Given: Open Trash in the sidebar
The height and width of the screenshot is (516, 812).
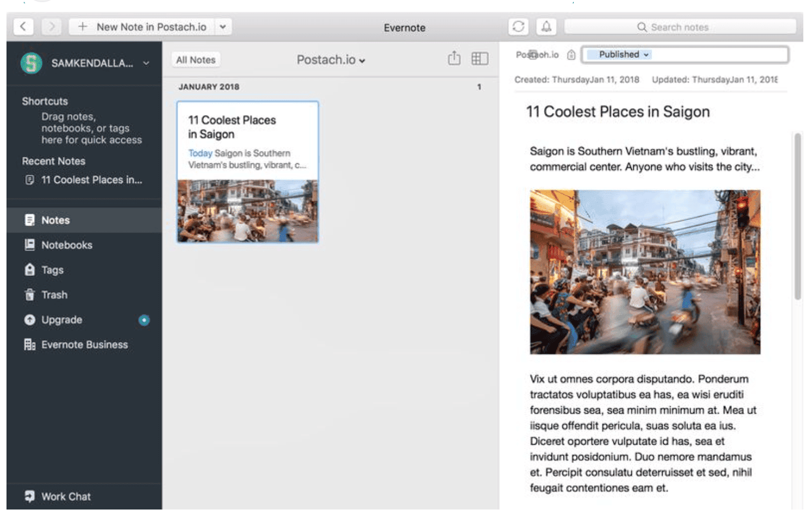Looking at the screenshot, I should click(x=54, y=295).
